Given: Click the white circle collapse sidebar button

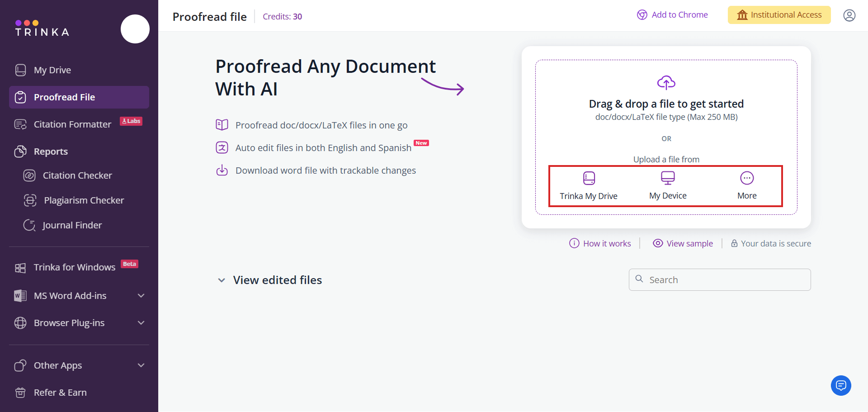Looking at the screenshot, I should tap(135, 29).
